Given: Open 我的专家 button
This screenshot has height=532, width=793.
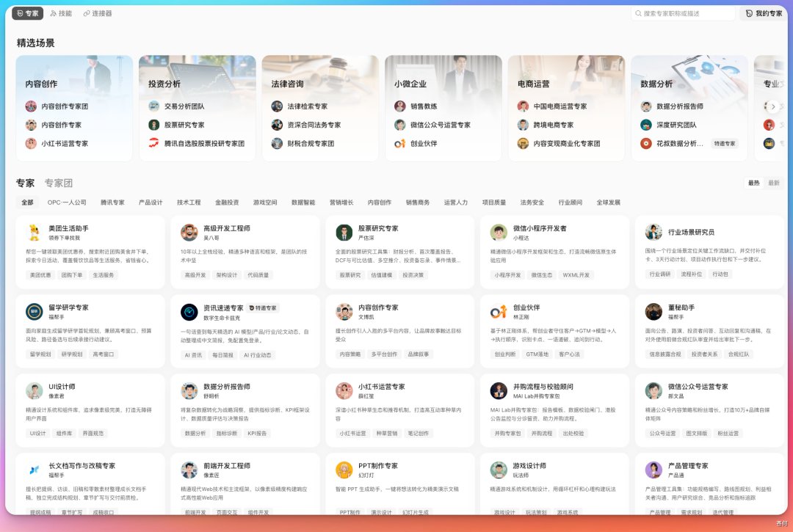Looking at the screenshot, I should (x=764, y=14).
